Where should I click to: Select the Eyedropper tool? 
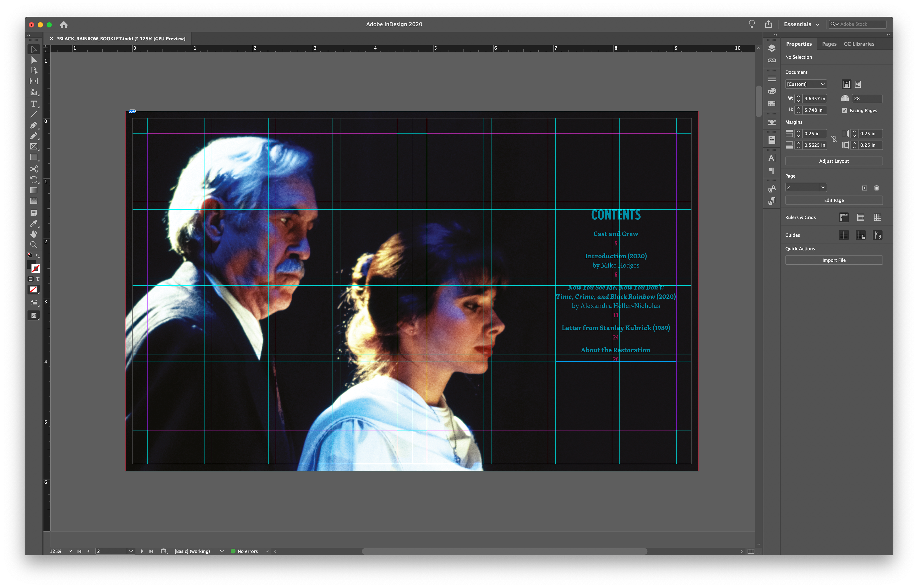(x=34, y=223)
